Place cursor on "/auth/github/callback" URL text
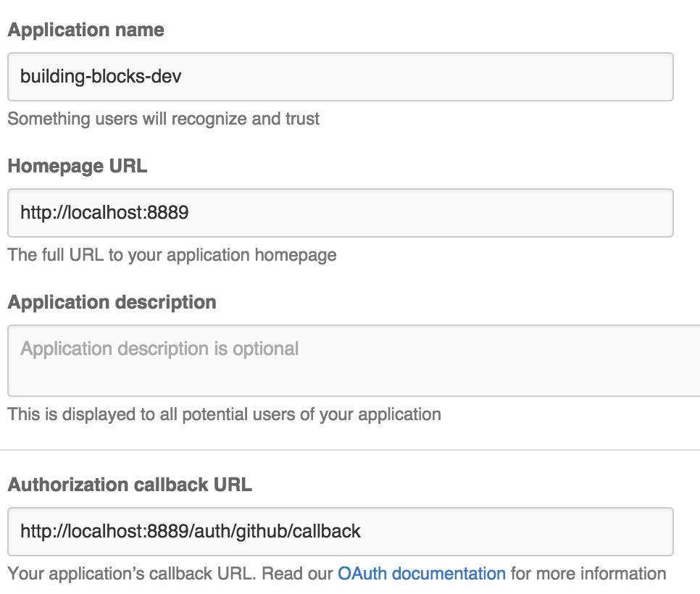Screen dimensions: 700x594 tap(280, 532)
